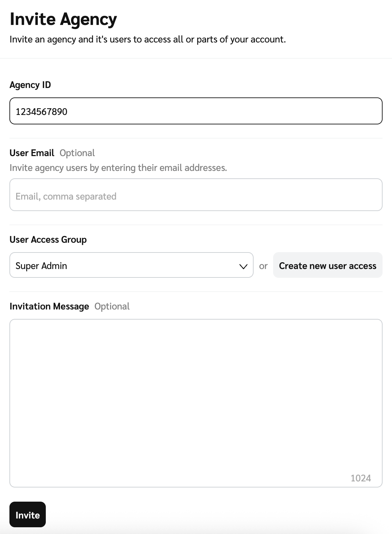Click the Optional tag beside Invitation Message
This screenshot has width=392, height=534.
click(x=112, y=306)
